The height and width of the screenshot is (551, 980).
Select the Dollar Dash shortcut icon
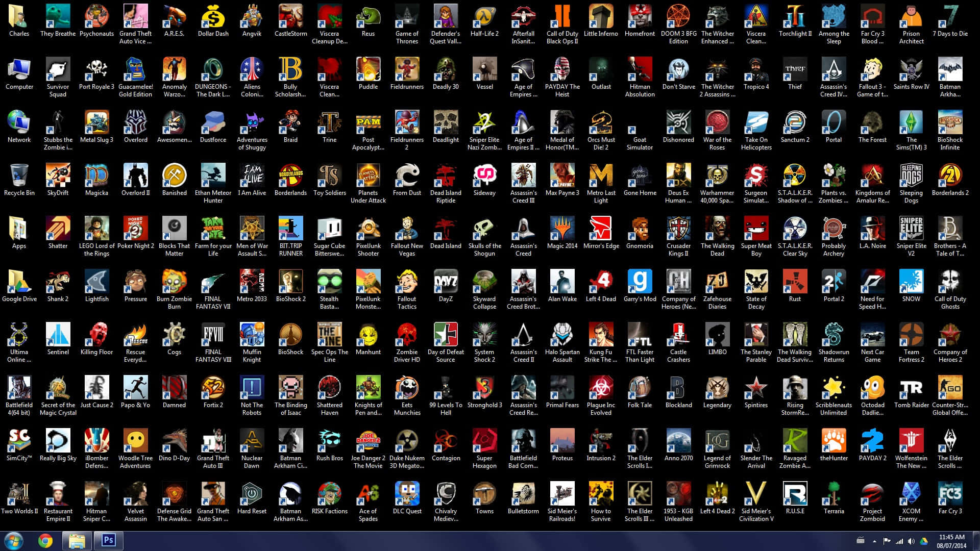(213, 21)
